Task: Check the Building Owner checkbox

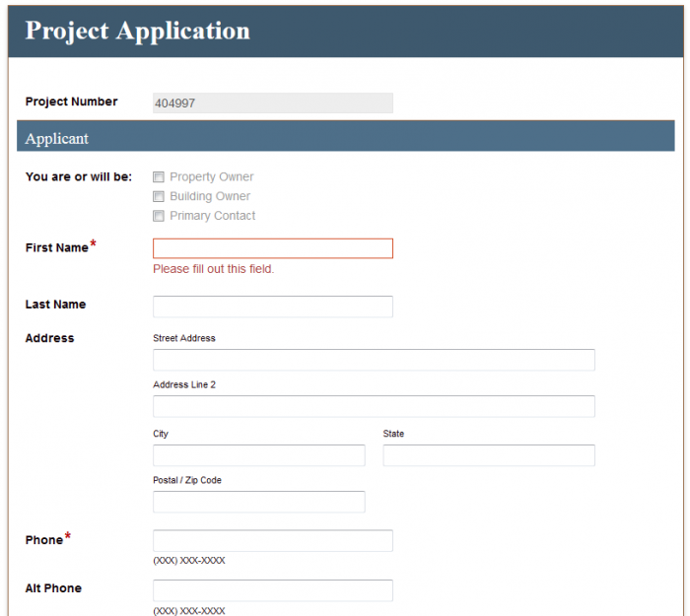Action: click(x=159, y=196)
